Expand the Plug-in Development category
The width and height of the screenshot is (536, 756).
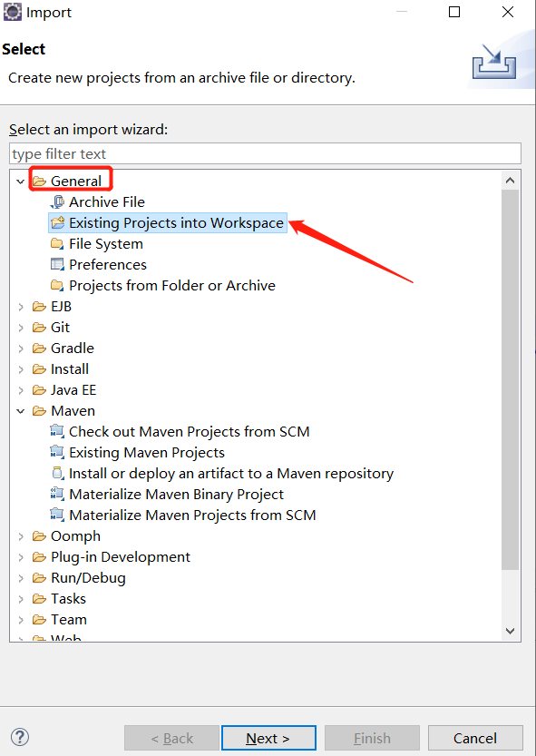coord(20,556)
